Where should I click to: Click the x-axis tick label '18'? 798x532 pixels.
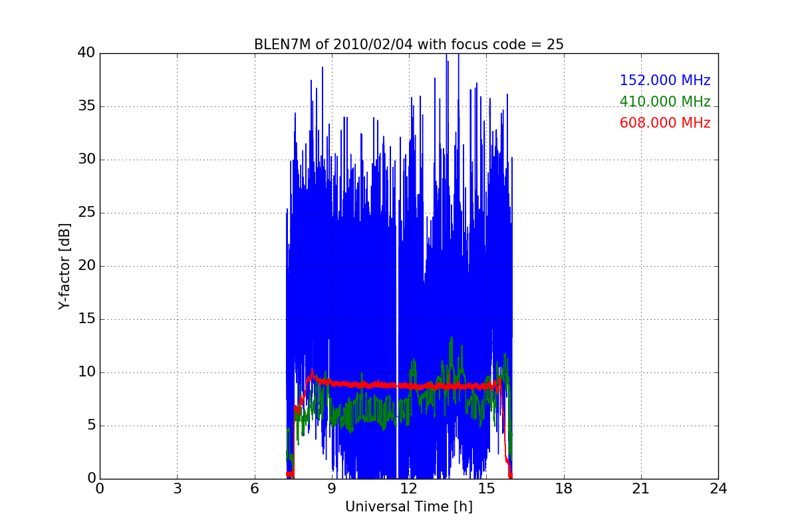[564, 489]
